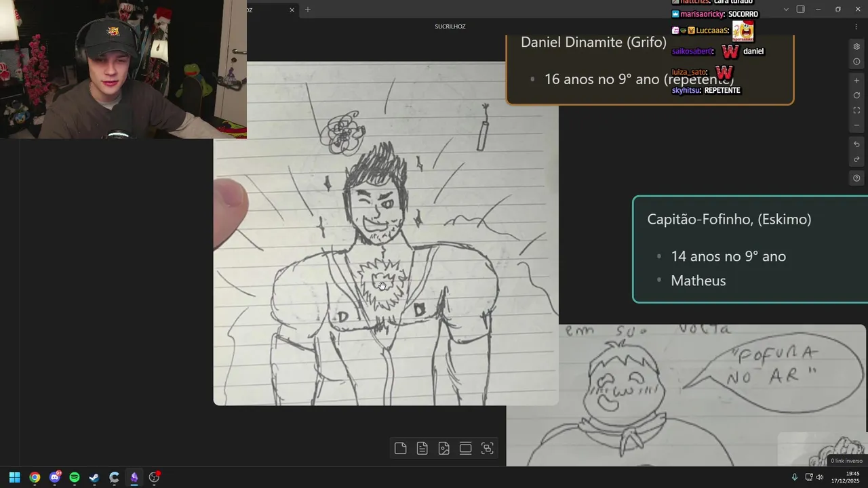
Task: Open Discord from the taskbar
Action: [54, 477]
